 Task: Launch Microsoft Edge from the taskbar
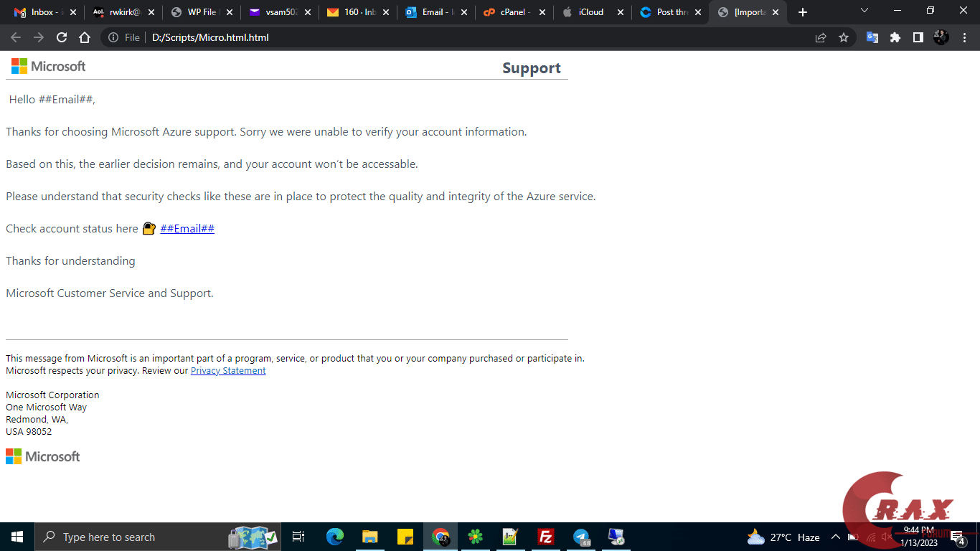pos(335,537)
